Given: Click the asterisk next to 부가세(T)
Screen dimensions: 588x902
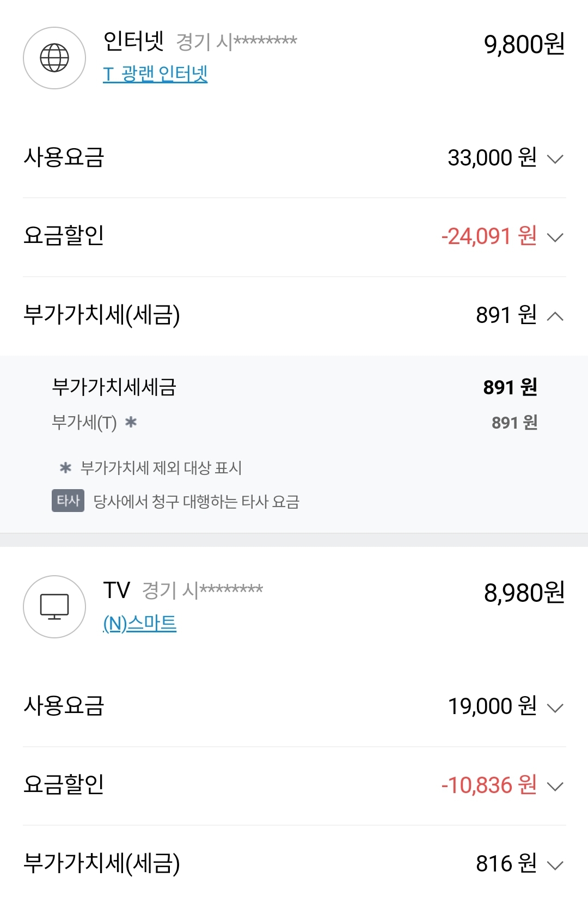Looking at the screenshot, I should (x=131, y=422).
